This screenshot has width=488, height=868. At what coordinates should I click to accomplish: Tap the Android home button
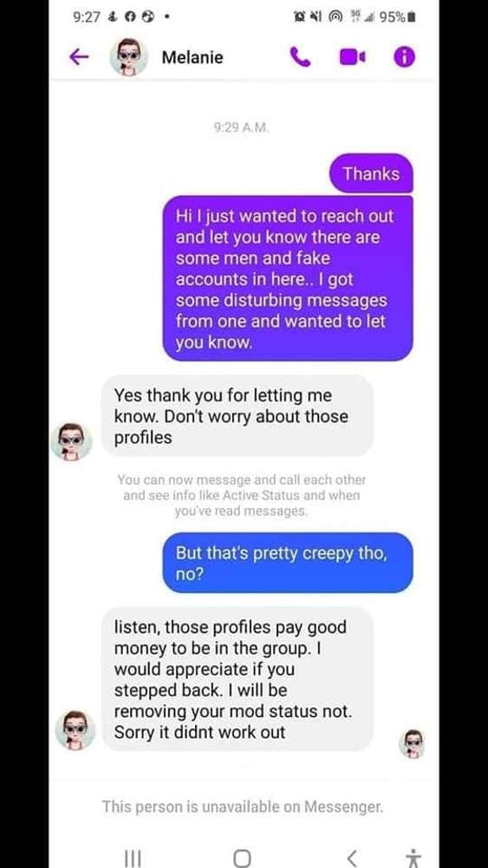[x=242, y=858]
